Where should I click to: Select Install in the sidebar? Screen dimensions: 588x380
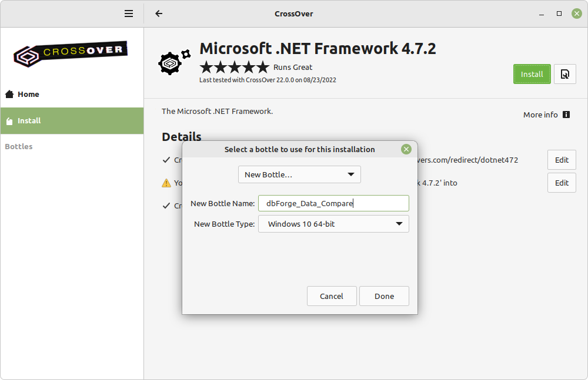[x=72, y=120]
